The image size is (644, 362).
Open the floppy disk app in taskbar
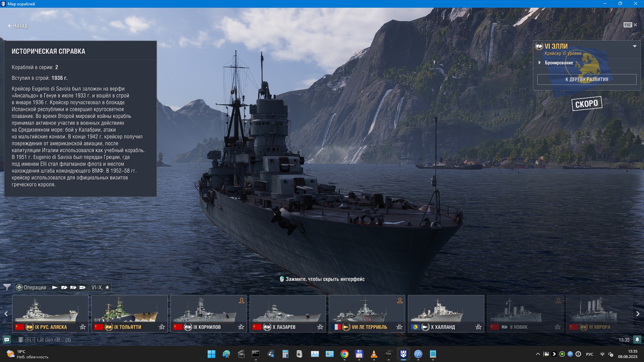pos(359,354)
